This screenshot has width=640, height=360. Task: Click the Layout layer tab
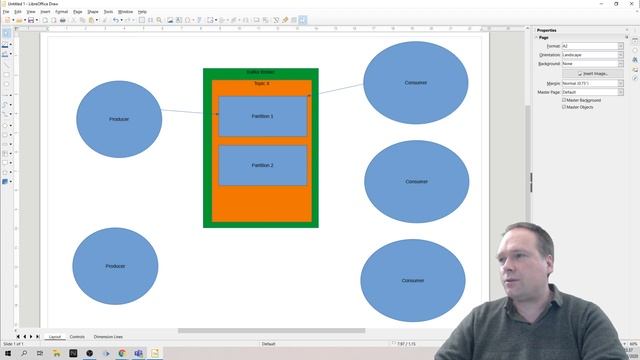tap(55, 337)
